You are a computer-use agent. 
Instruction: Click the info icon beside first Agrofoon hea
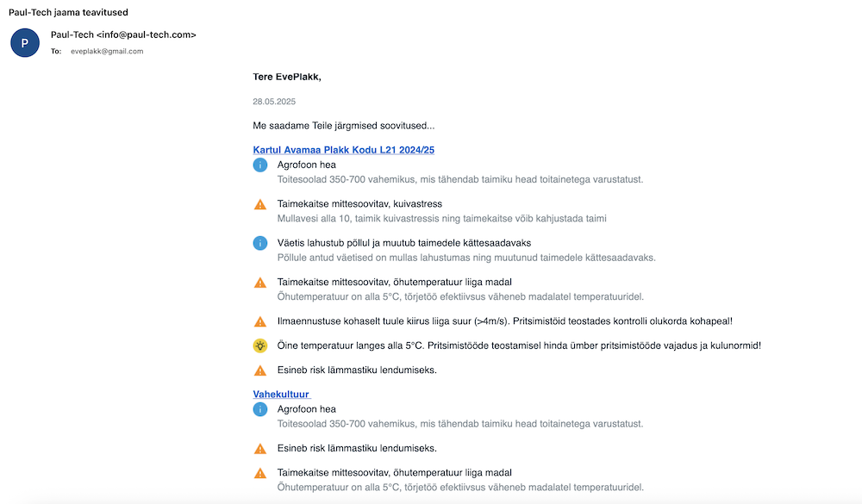(260, 165)
